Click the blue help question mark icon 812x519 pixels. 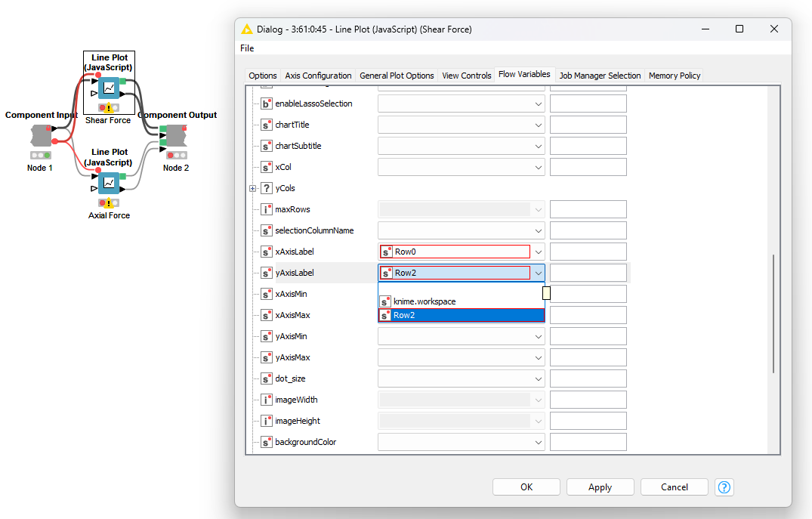pyautogui.click(x=724, y=487)
